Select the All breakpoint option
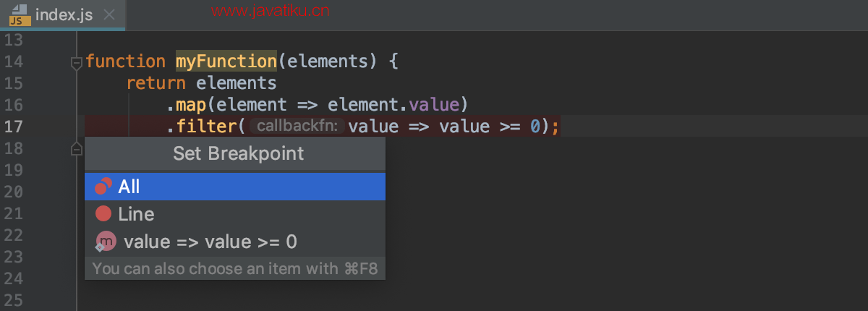Screen dimensions: 868x311 tap(235, 187)
